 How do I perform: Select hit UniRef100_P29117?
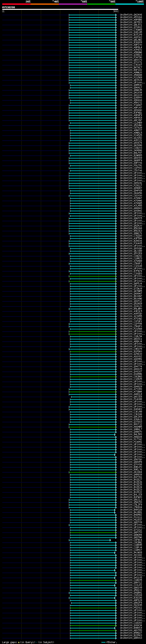tap(131, 186)
